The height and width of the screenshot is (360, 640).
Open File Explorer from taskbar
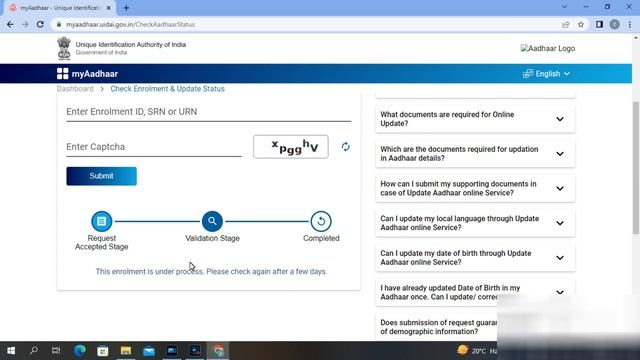126,351
